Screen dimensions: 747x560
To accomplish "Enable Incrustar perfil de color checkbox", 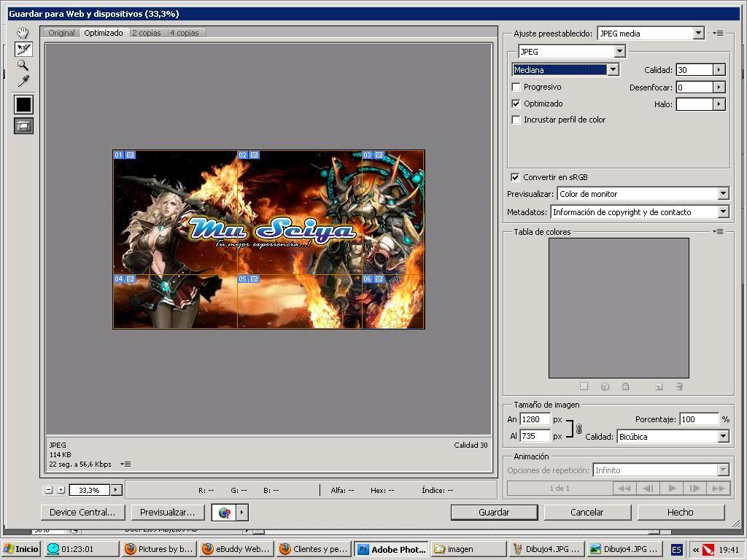I will click(516, 120).
